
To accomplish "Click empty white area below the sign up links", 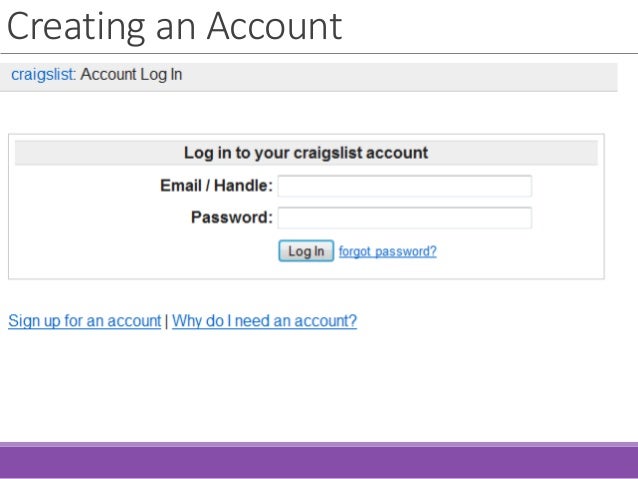I will [x=319, y=387].
